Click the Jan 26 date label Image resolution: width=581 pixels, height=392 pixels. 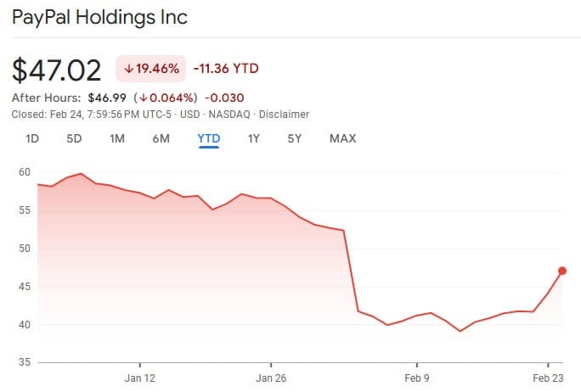(268, 378)
